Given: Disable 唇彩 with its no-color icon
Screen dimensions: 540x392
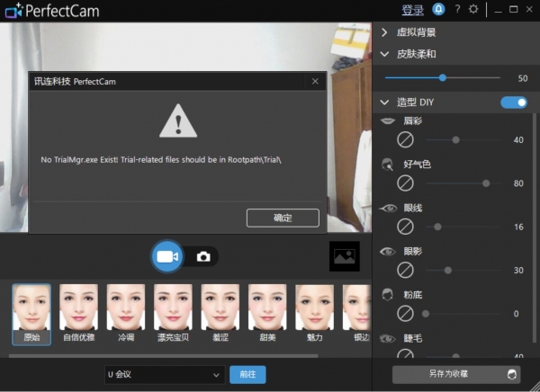Looking at the screenshot, I should pyautogui.click(x=405, y=140).
